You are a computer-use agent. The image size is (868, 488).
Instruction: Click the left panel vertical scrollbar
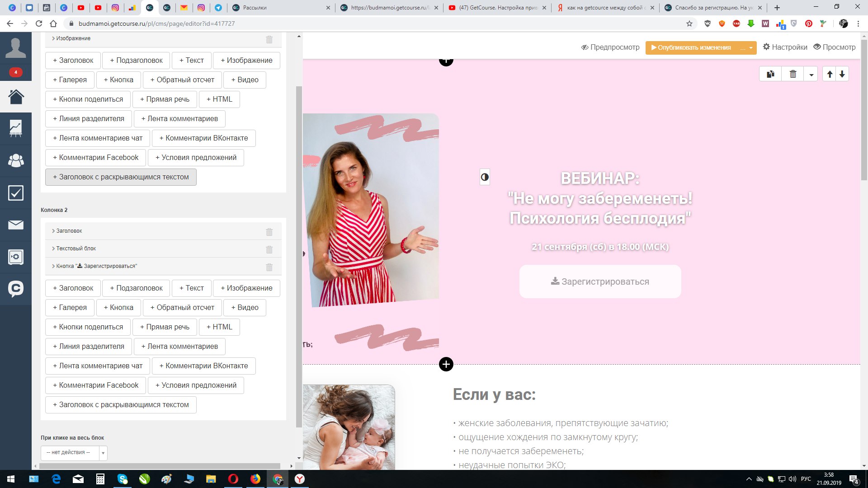[x=299, y=257]
